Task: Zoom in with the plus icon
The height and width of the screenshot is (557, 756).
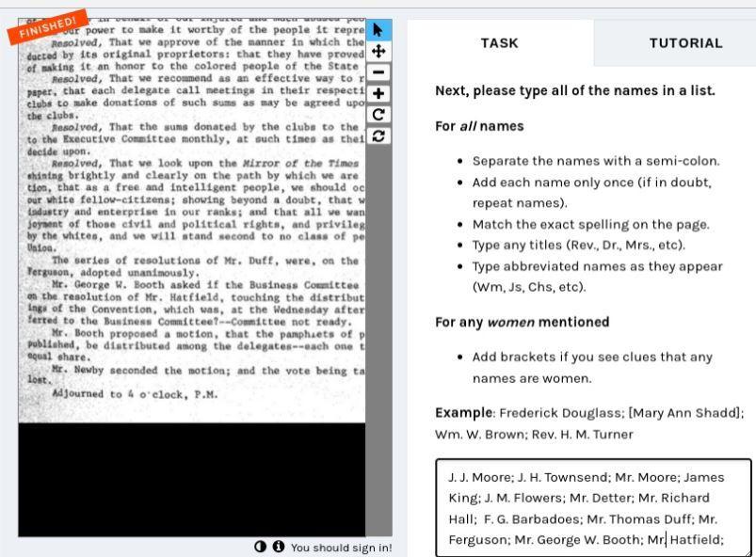Action: tap(378, 93)
